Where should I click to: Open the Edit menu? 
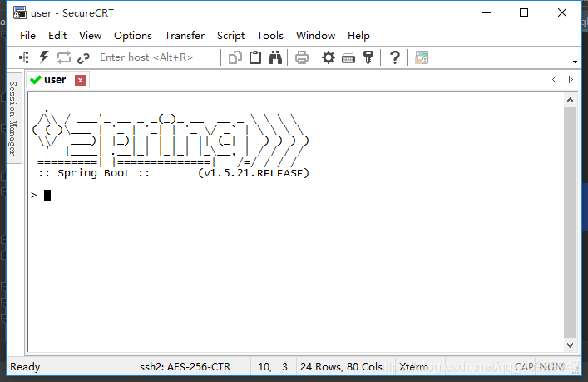tap(57, 36)
